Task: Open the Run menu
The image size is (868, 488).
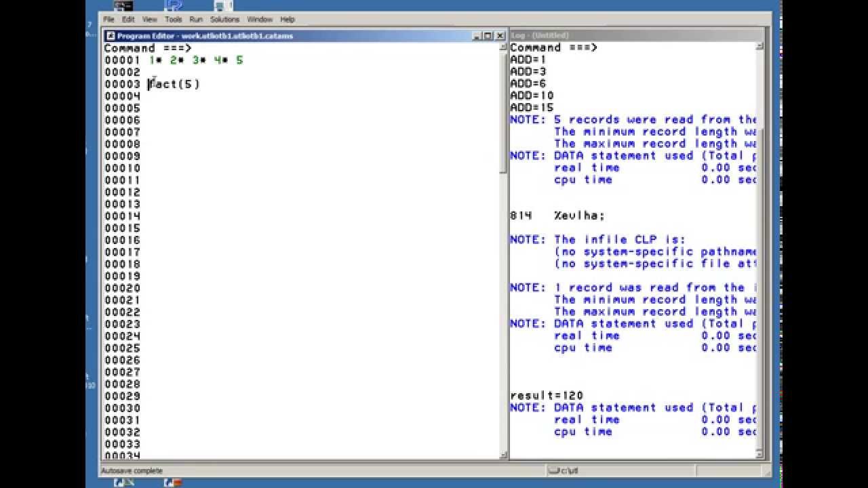Action: 196,20
